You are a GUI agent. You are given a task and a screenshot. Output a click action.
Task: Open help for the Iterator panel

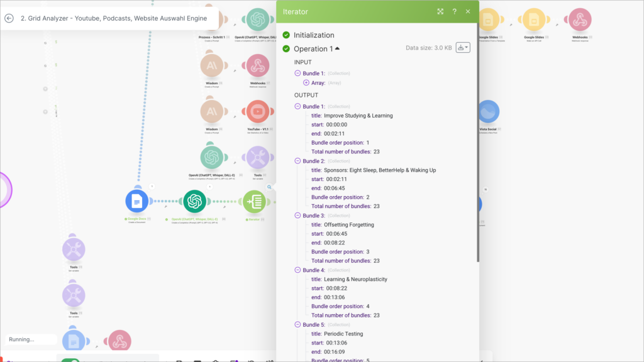click(x=454, y=11)
